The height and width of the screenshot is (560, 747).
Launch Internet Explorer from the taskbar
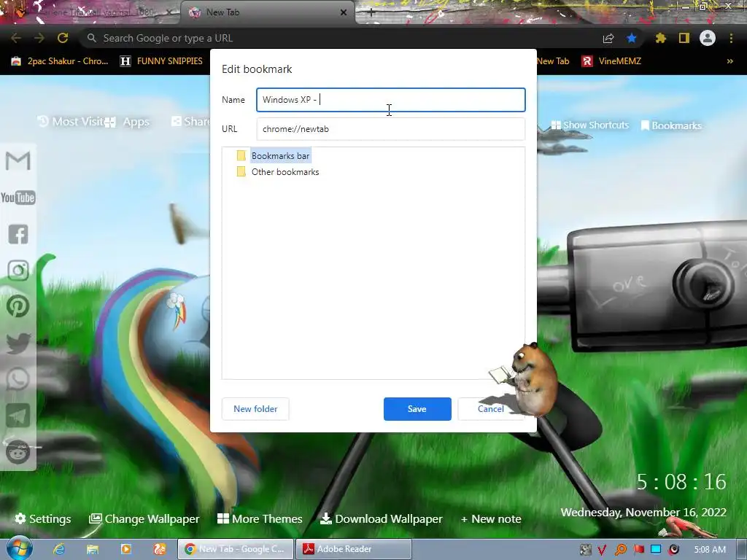tap(59, 549)
